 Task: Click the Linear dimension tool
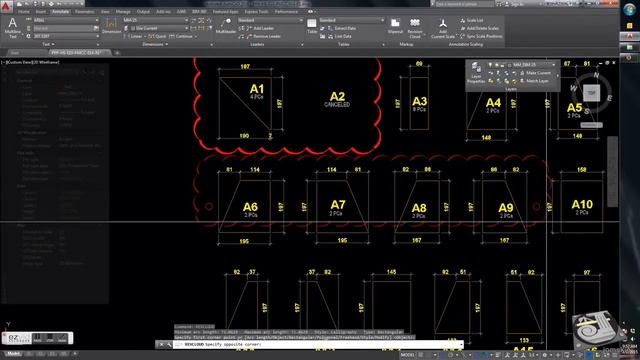pyautogui.click(x=133, y=36)
